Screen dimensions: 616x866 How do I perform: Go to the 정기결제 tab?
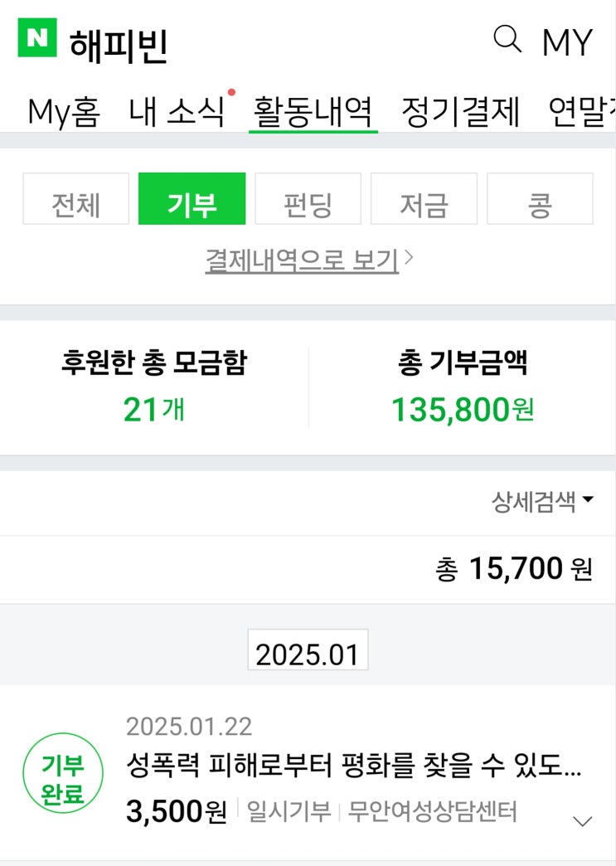pos(460,111)
